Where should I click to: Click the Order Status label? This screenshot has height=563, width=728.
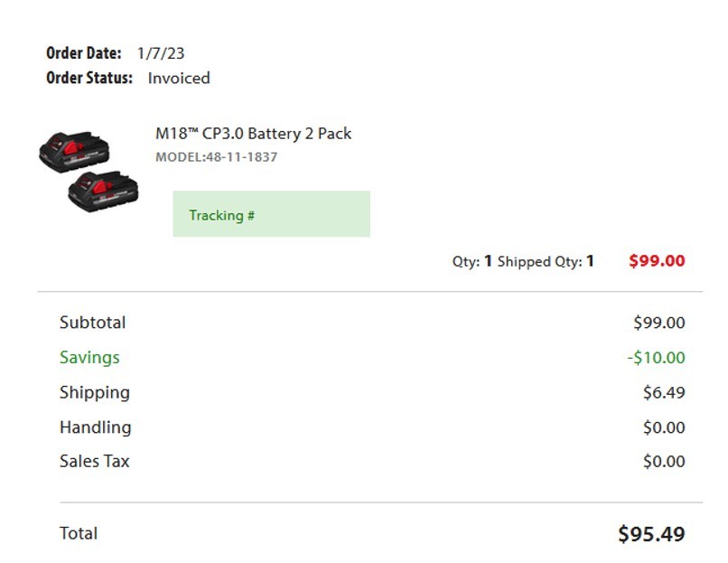pyautogui.click(x=89, y=79)
